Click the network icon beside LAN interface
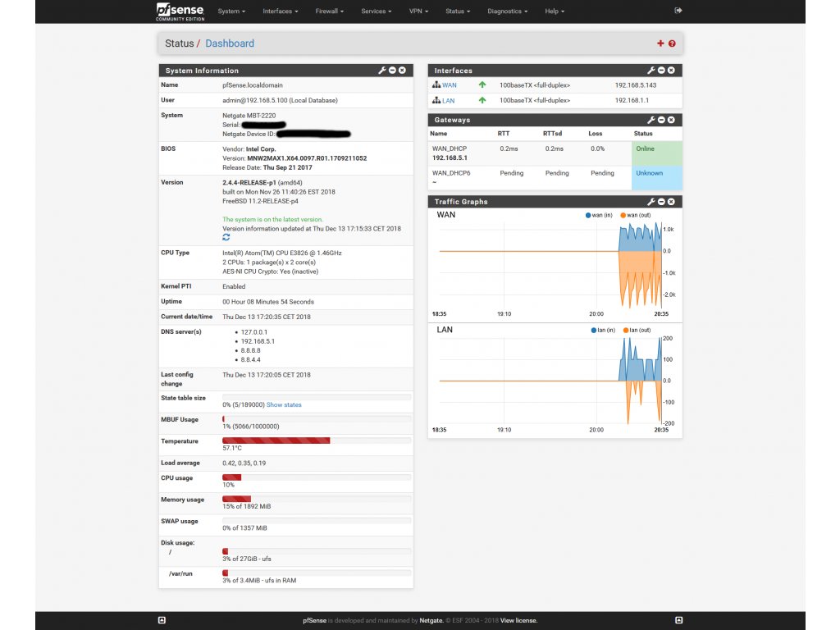 (436, 100)
